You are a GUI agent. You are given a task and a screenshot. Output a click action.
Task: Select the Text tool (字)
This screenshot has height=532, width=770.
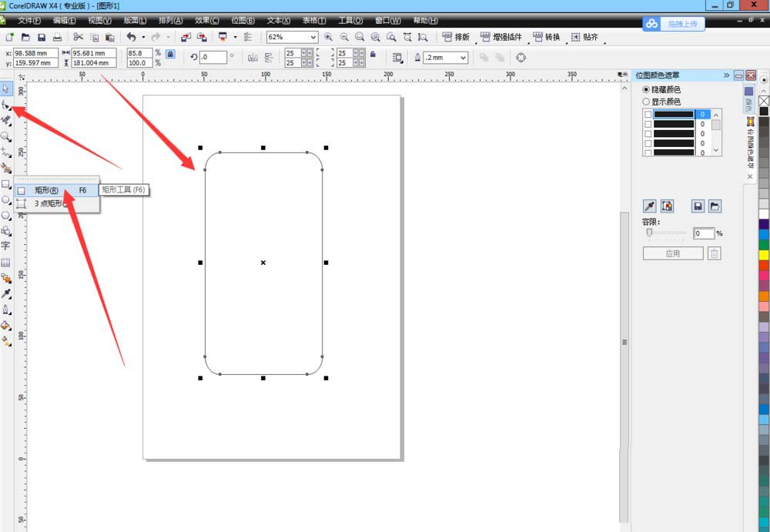(x=6, y=246)
